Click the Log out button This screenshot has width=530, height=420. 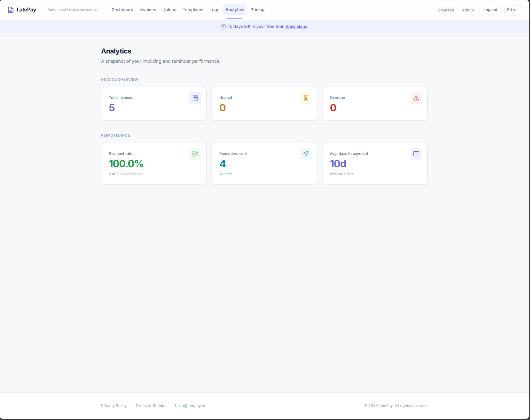[x=490, y=10]
